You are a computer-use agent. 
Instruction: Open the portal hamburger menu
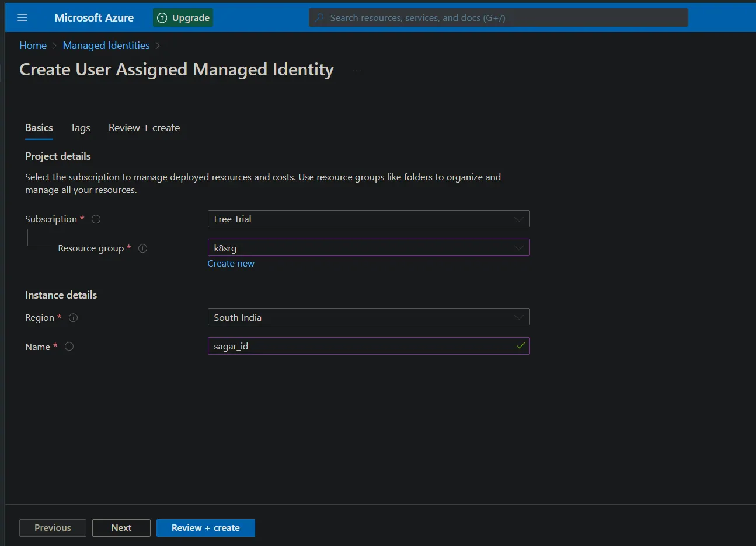[x=22, y=17]
